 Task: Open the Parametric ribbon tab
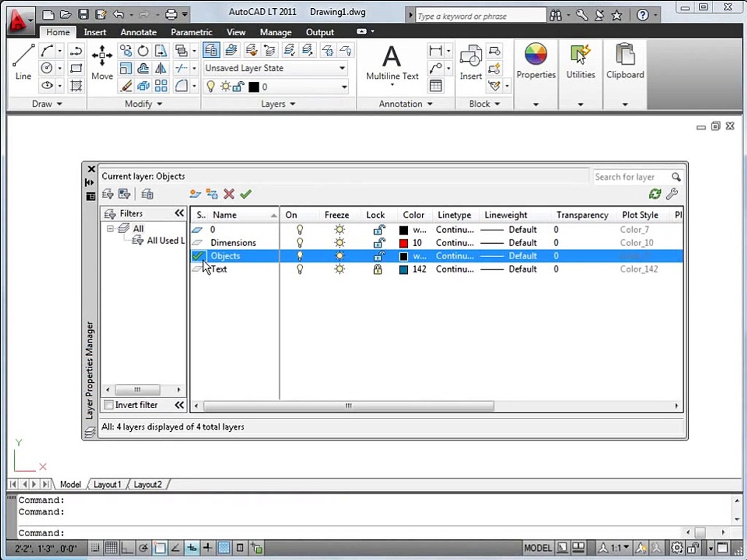coord(191,32)
